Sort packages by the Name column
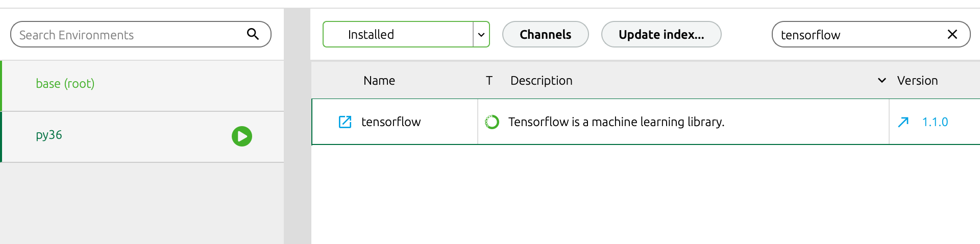Viewport: 980px width, 244px height. [x=379, y=81]
